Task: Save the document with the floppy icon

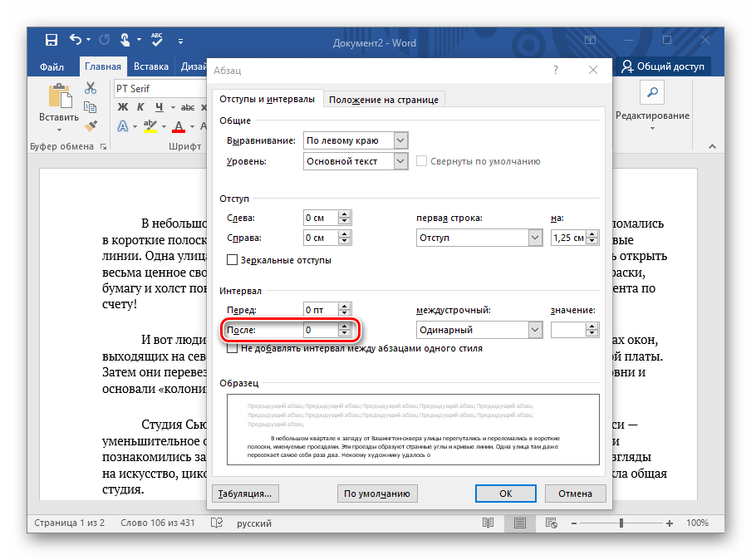Action: coord(52,40)
